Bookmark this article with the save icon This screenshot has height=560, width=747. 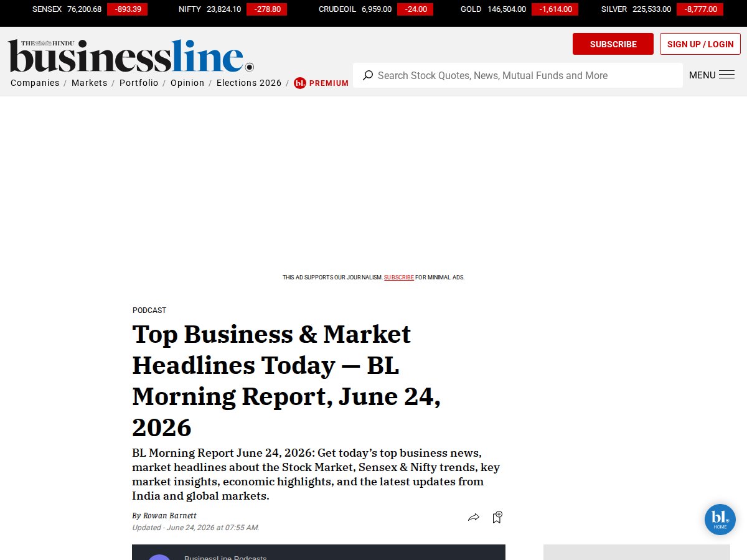(497, 518)
